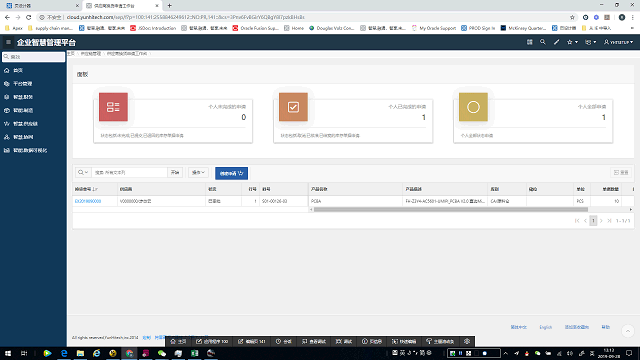Click the horizontal scrollbar under the table
The width and height of the screenshot is (640, 360).
pos(451,209)
